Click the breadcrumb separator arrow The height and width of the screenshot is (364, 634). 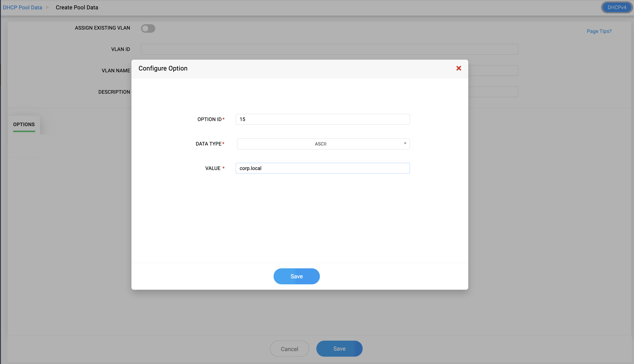tap(47, 8)
